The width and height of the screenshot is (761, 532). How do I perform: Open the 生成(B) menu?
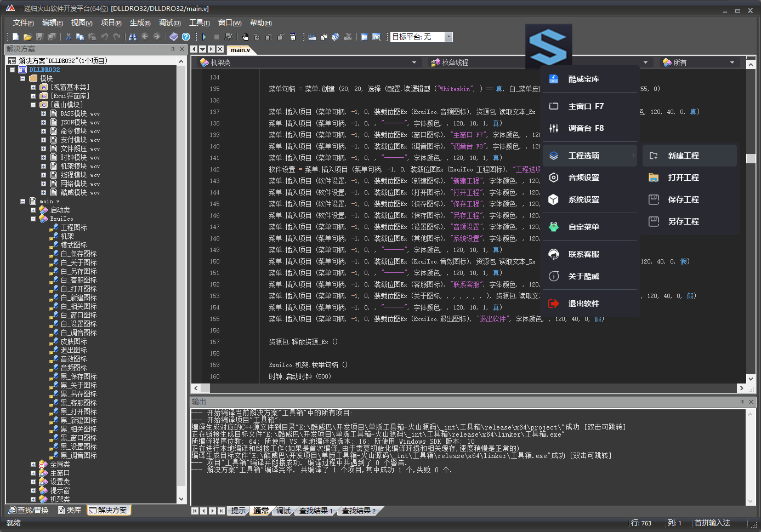pos(140,22)
